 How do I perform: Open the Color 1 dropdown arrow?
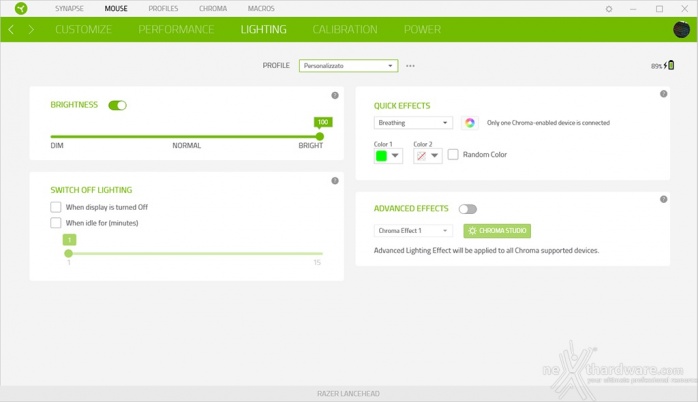click(x=395, y=156)
